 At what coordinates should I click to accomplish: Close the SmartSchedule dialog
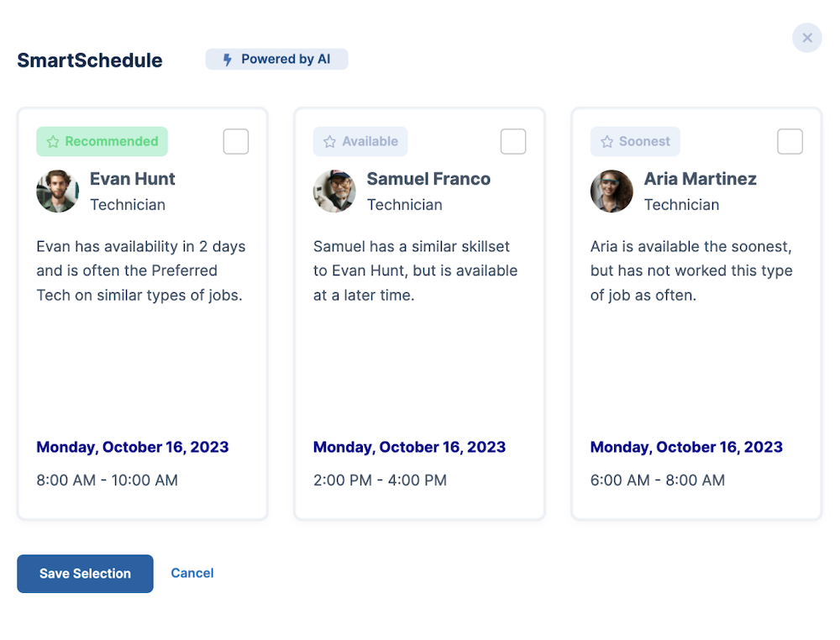point(807,38)
